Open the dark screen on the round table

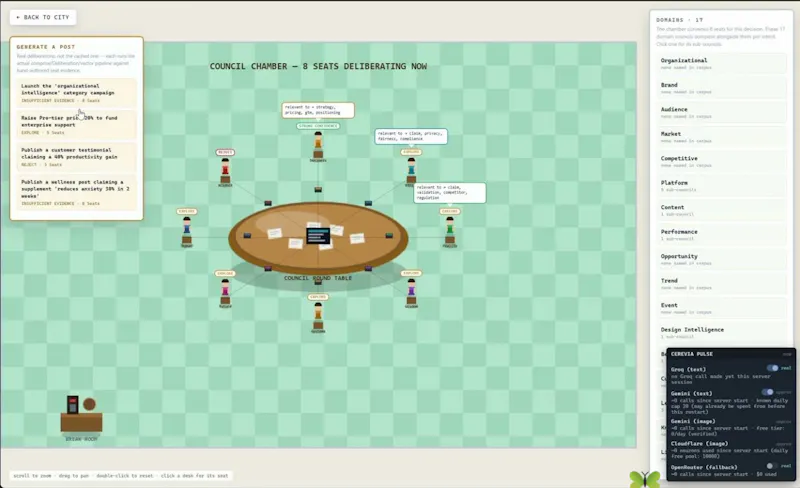(x=318, y=236)
